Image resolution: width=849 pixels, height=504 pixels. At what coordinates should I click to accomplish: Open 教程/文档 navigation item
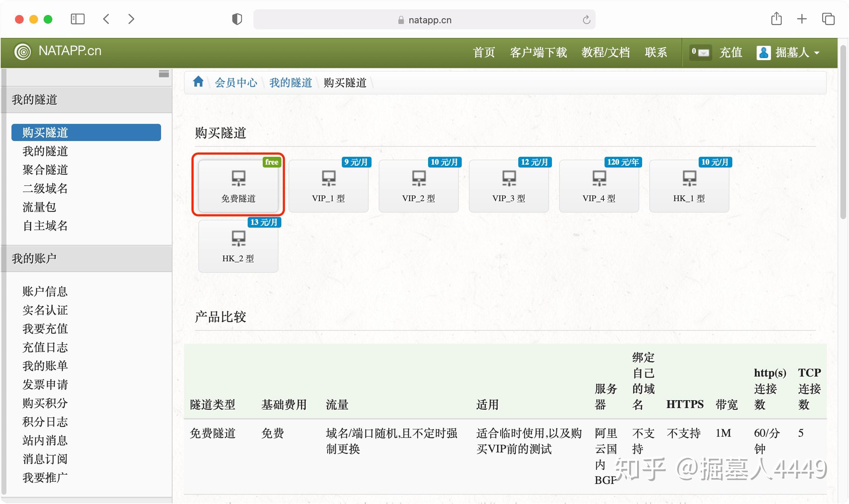(x=605, y=53)
